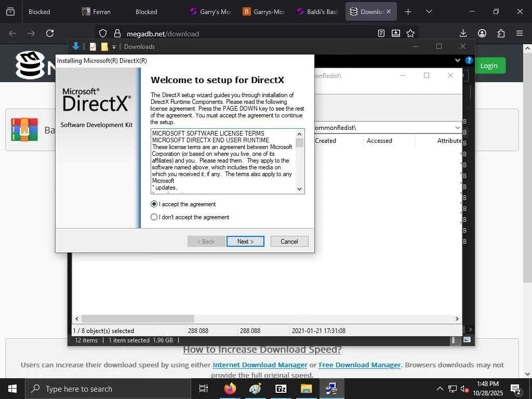532x399 pixels.
Task: Switch to the Baldi's Basics tab
Action: pos(317,12)
